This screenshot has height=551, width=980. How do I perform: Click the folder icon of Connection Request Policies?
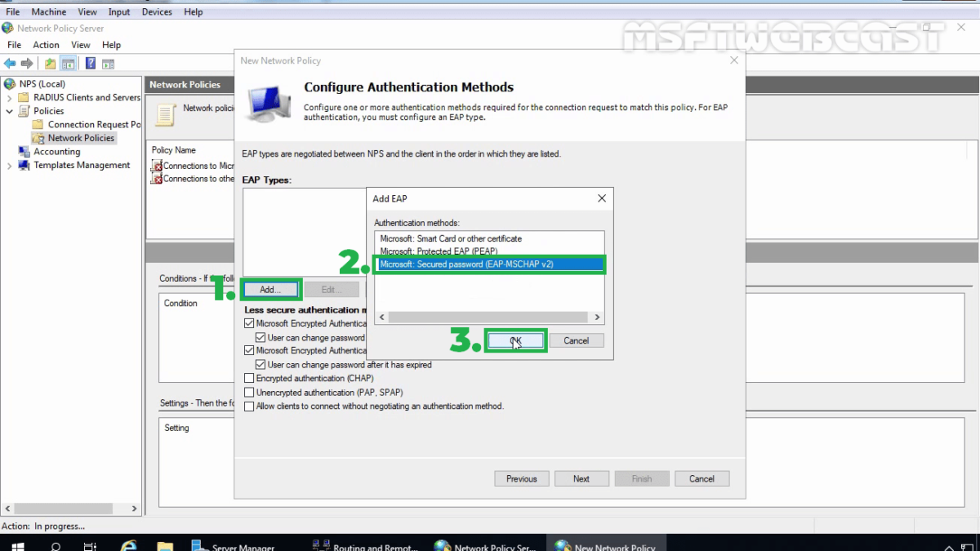[38, 124]
